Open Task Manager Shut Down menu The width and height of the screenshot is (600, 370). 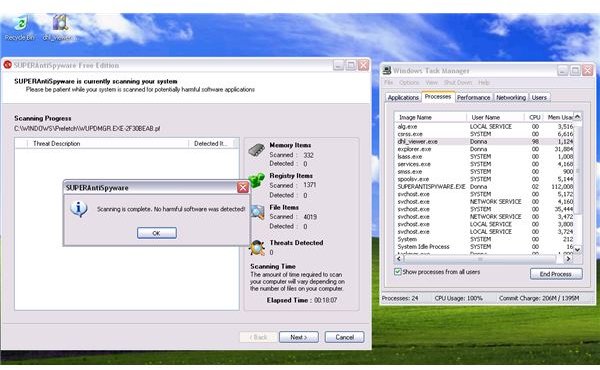pyautogui.click(x=458, y=83)
